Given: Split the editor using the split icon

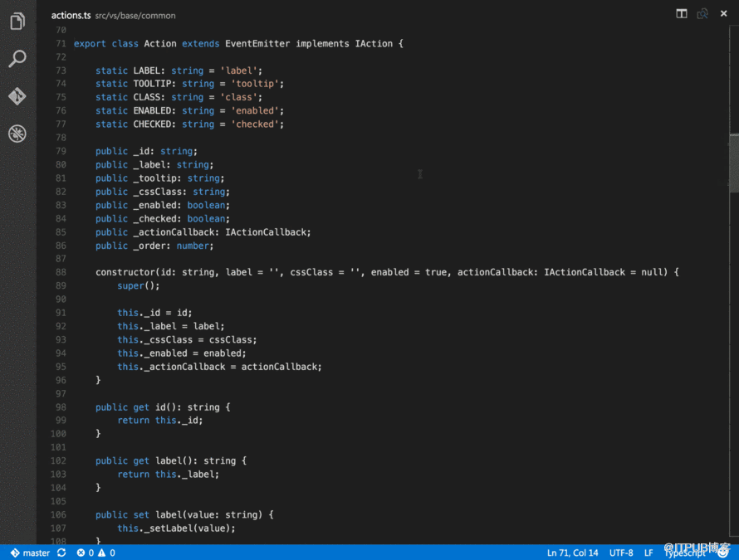Looking at the screenshot, I should [682, 13].
